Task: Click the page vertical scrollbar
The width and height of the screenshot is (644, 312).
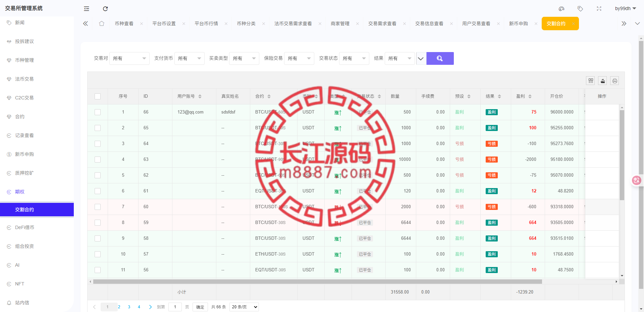Action: (x=641, y=165)
